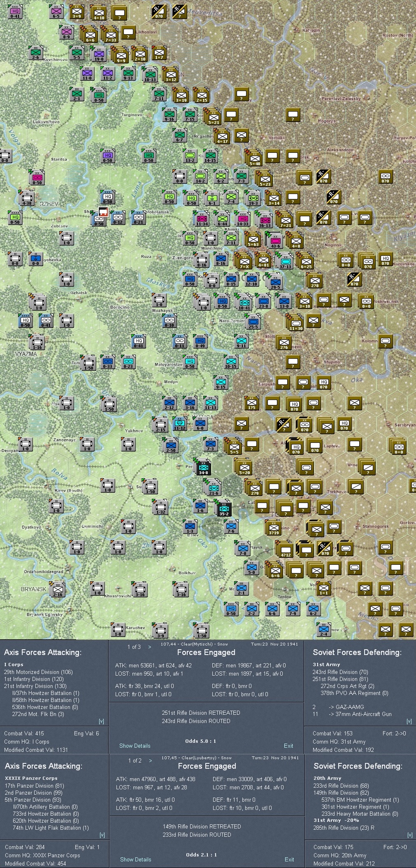Click the magenta 11-34 motorized counter

(x=202, y=220)
